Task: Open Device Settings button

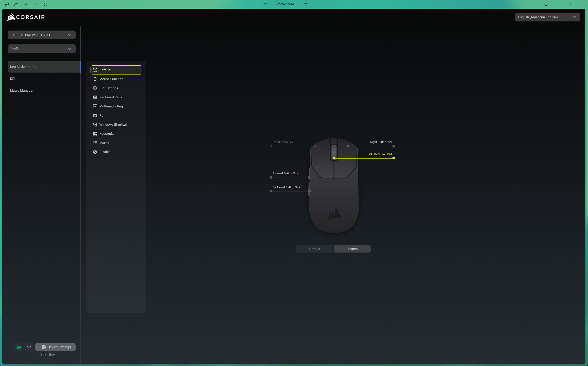Action: (55, 347)
